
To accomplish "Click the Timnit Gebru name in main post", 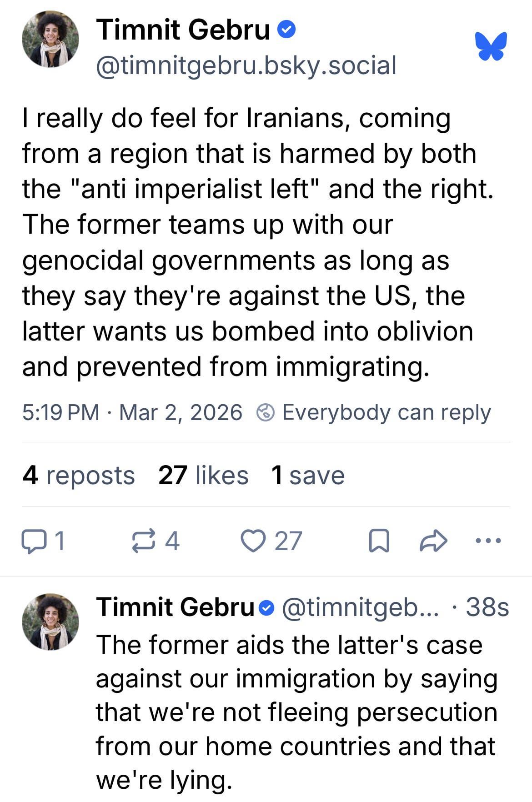I will [x=183, y=30].
